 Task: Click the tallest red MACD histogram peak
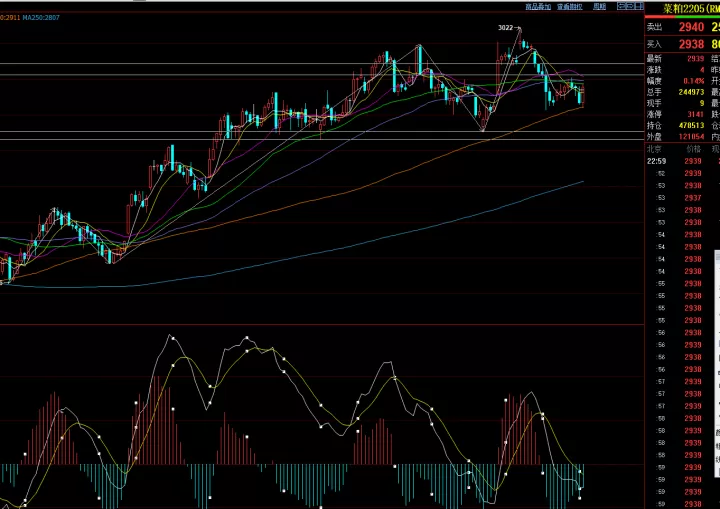[x=158, y=420]
